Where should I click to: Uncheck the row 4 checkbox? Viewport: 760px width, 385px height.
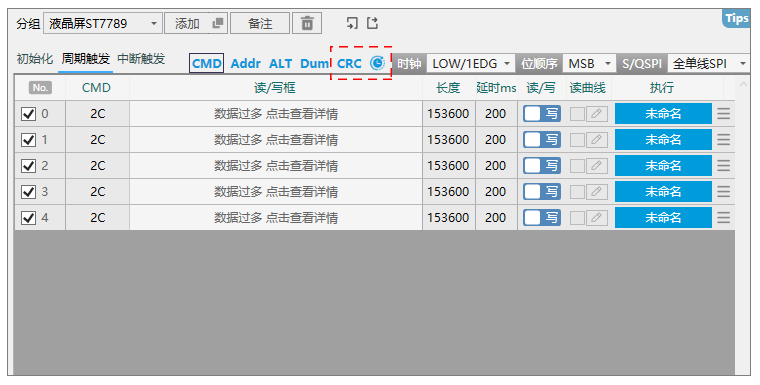[29, 218]
